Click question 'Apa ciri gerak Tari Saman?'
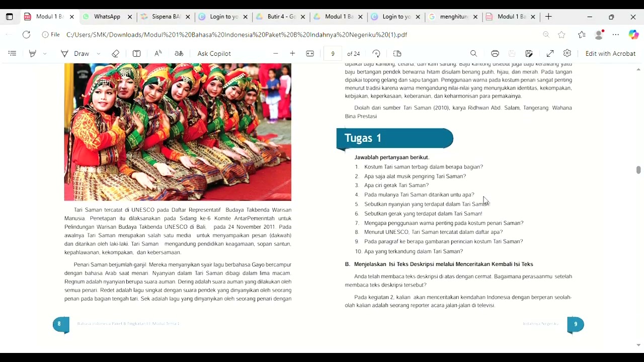Image resolution: width=644 pixels, height=362 pixels. tap(396, 186)
